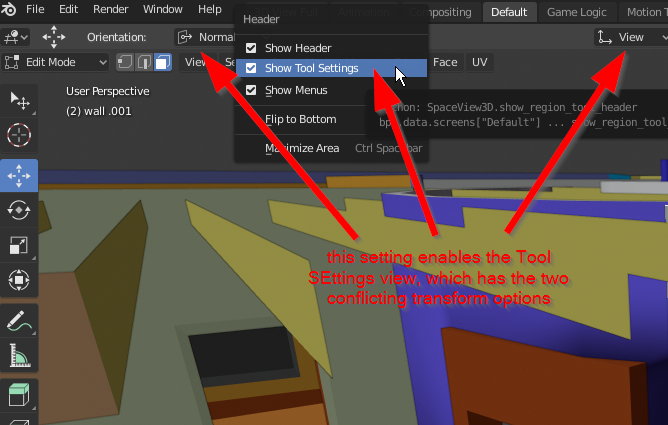The width and height of the screenshot is (668, 425).
Task: Activate the Measure tool
Action: tap(19, 356)
